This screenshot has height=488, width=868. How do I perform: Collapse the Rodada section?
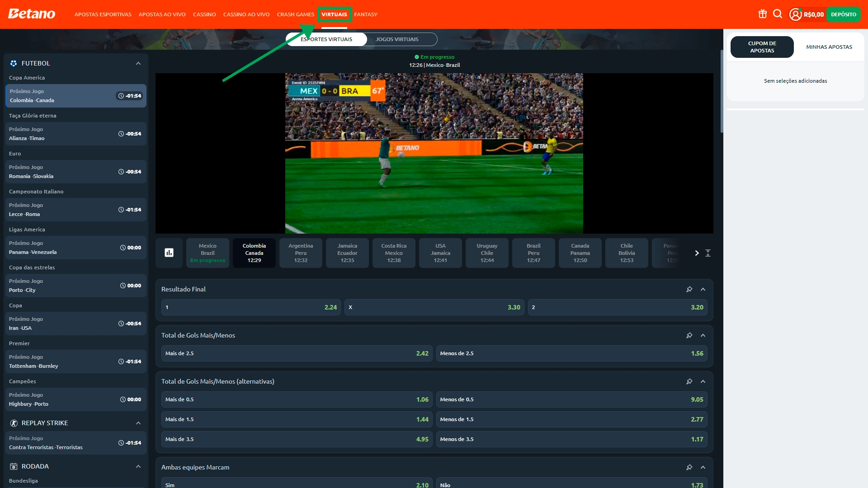click(138, 466)
